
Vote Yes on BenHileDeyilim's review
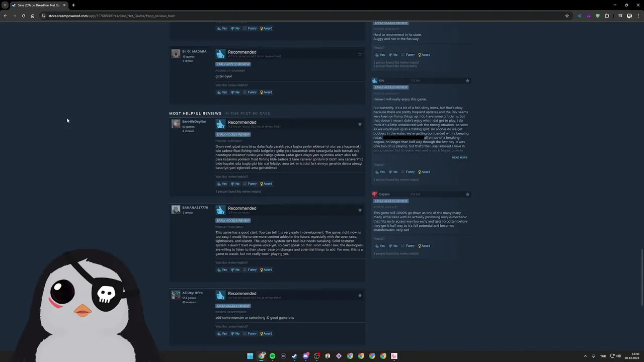point(222,184)
